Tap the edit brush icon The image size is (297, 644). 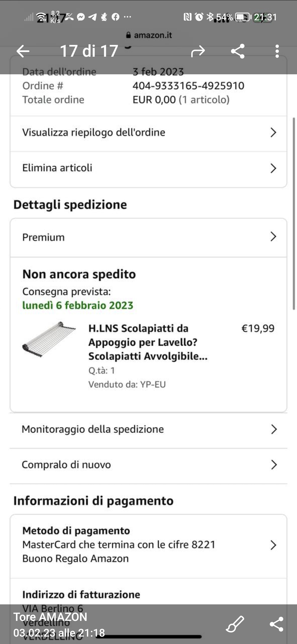[x=235, y=624]
